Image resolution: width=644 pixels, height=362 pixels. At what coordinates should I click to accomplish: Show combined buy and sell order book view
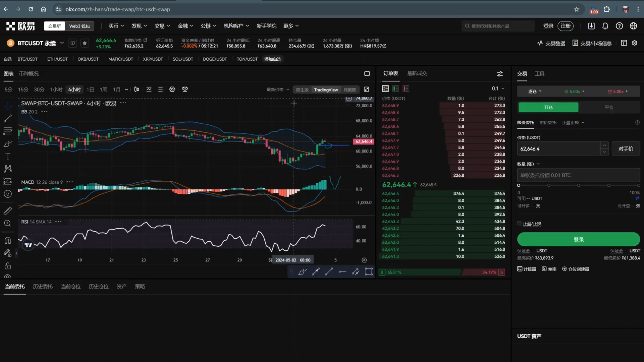385,88
